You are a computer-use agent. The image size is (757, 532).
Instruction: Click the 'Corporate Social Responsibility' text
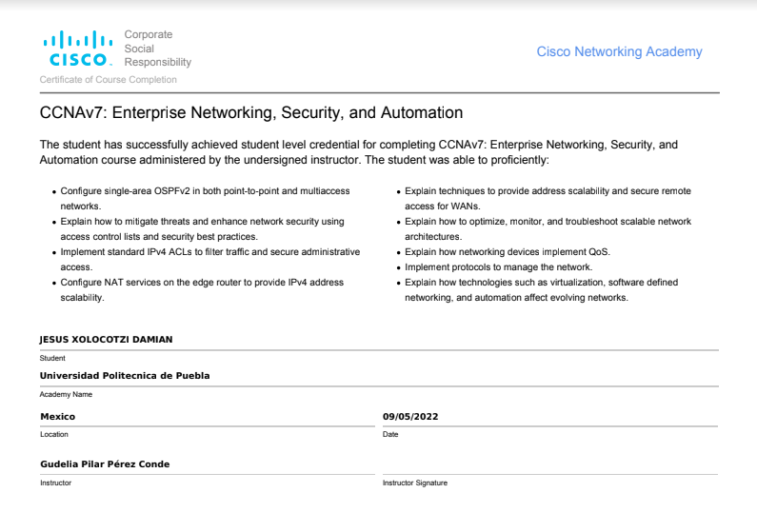[x=158, y=49]
